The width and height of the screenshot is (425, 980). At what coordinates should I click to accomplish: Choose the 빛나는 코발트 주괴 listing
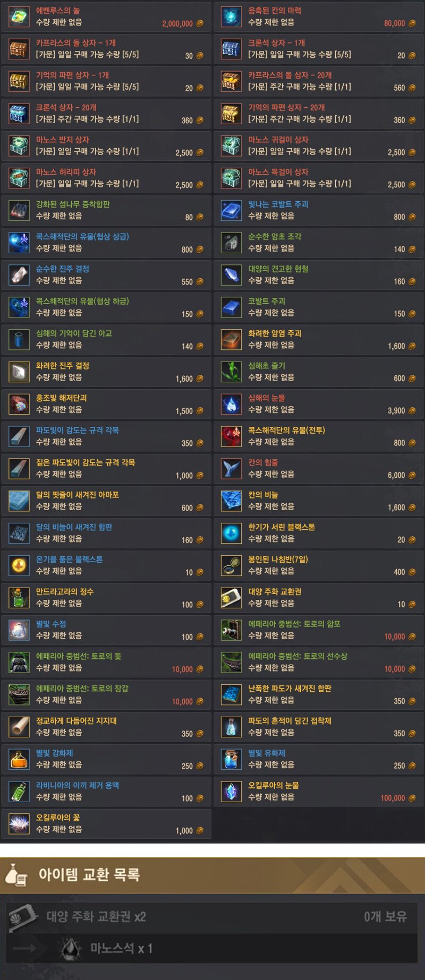[318, 211]
